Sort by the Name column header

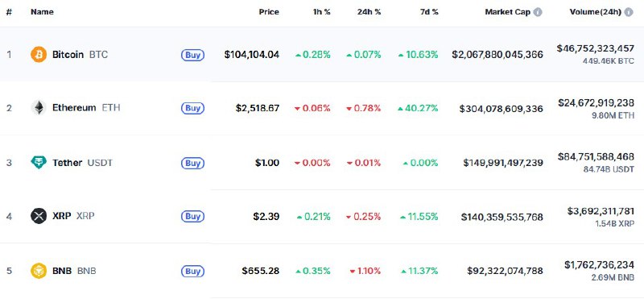[x=42, y=12]
